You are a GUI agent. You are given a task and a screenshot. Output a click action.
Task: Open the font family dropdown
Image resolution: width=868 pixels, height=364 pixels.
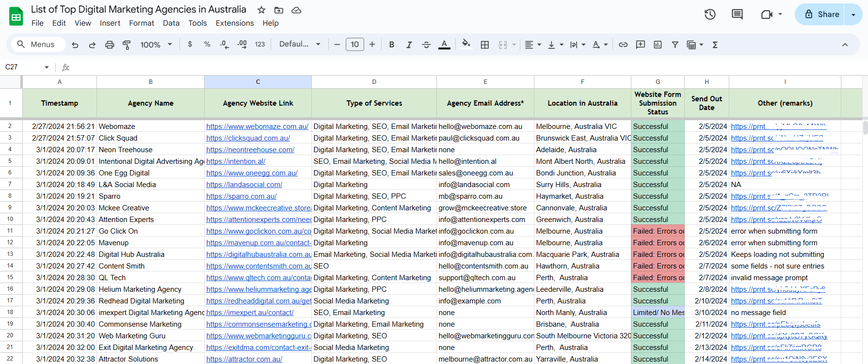tap(300, 44)
